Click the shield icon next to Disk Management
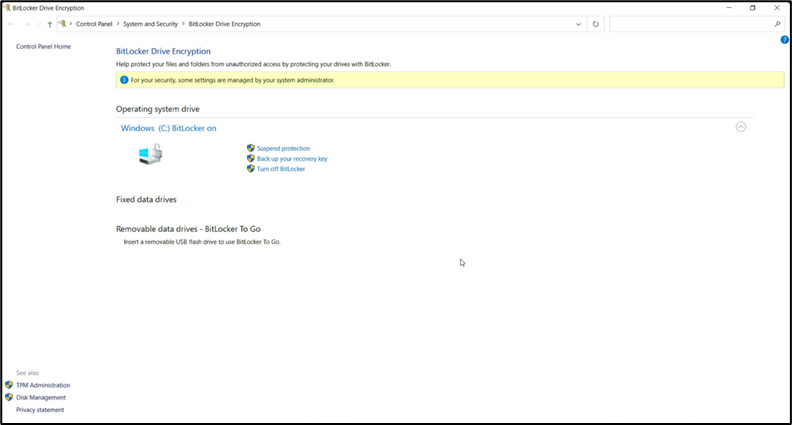Image resolution: width=792 pixels, height=425 pixels. pos(9,397)
